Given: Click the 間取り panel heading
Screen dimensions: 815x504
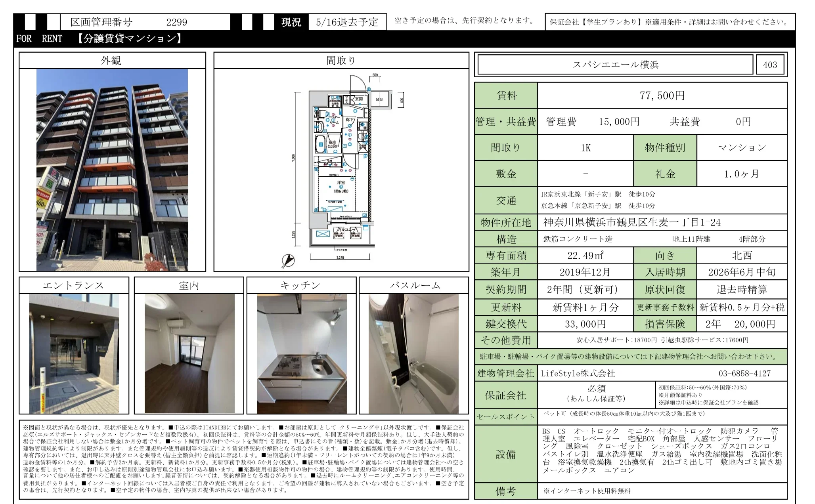Looking at the screenshot, I should click(x=341, y=61).
